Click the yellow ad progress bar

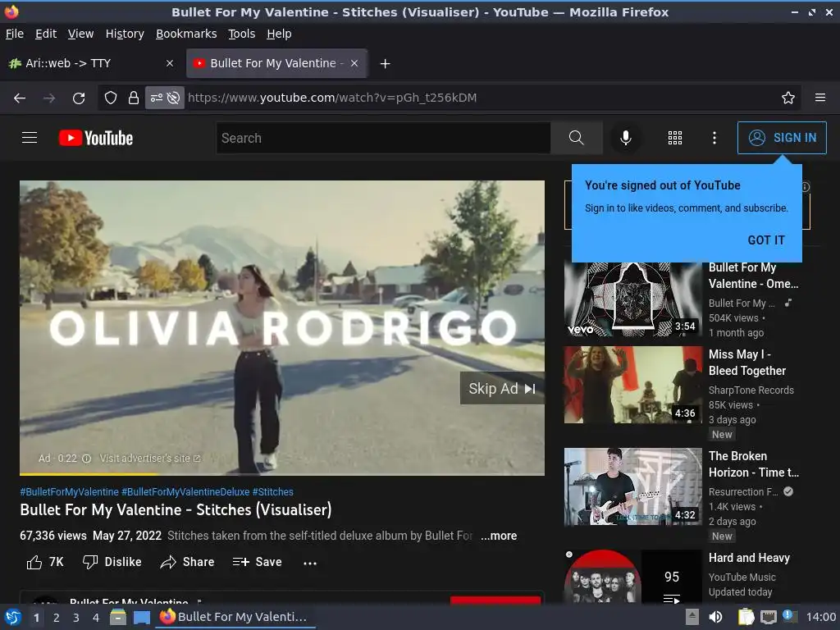click(x=89, y=473)
